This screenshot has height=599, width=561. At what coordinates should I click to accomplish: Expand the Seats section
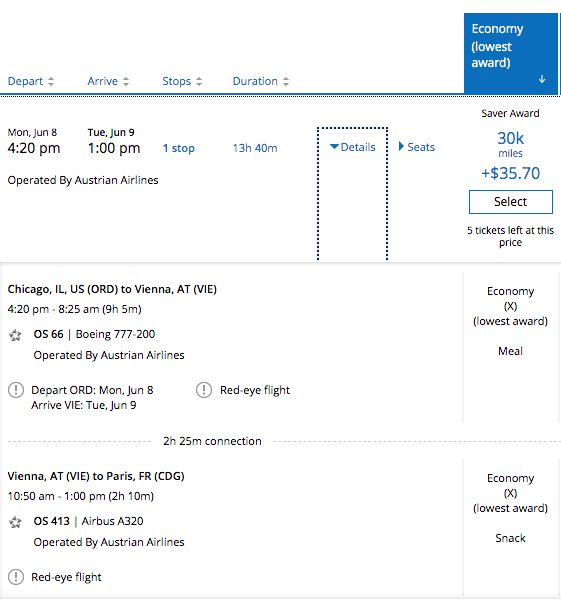click(417, 147)
